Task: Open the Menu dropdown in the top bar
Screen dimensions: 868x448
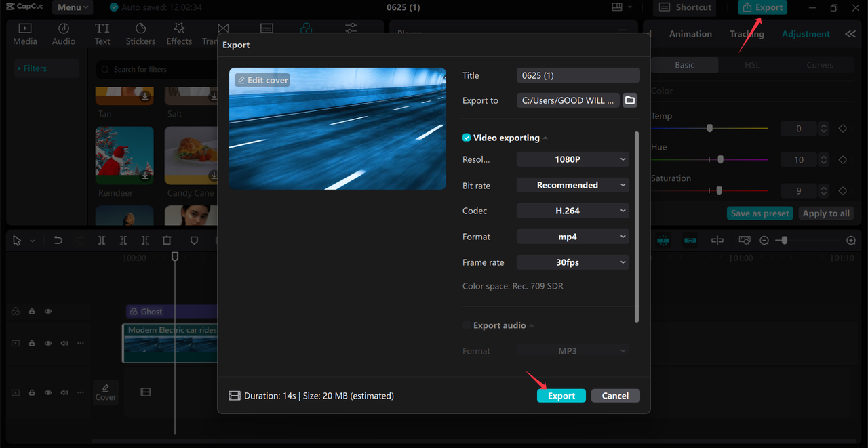Action: pos(72,7)
